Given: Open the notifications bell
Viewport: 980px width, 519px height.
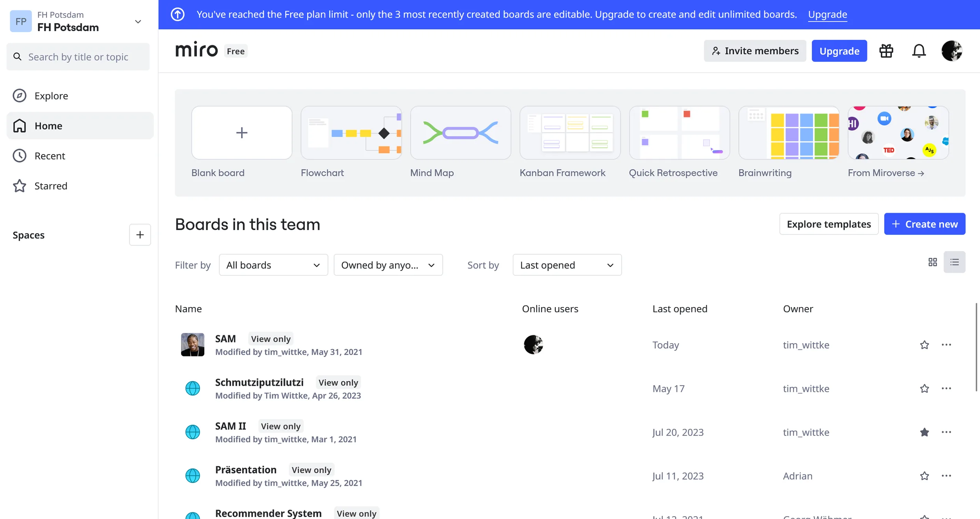Looking at the screenshot, I should click(918, 51).
